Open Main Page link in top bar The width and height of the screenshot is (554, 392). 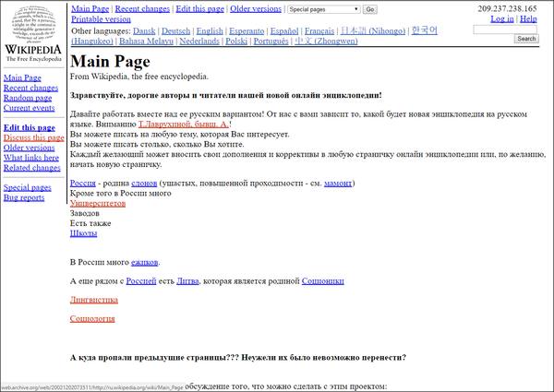point(90,9)
